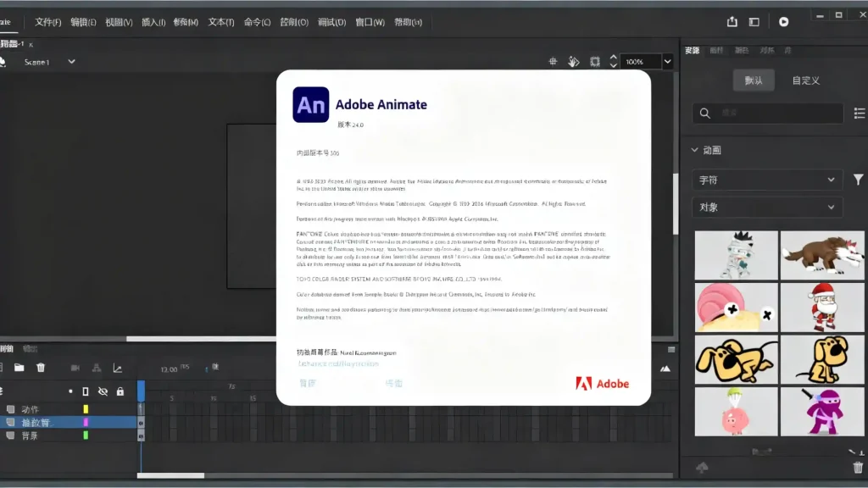Viewport: 868px width, 488px height.
Task: Lock all layers with the padlock icon
Action: (x=120, y=391)
